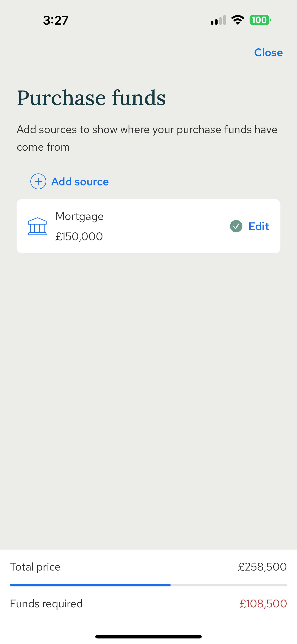Select the Mortgage label in the card
Image resolution: width=297 pixels, height=644 pixels.
point(79,216)
